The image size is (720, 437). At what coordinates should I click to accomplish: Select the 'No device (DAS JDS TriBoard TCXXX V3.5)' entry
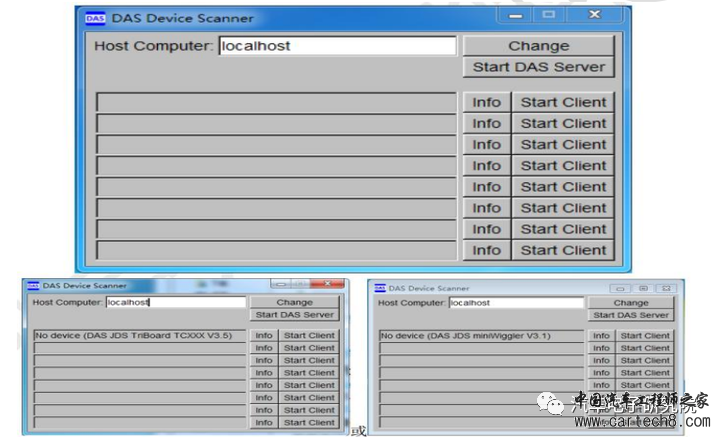click(140, 336)
